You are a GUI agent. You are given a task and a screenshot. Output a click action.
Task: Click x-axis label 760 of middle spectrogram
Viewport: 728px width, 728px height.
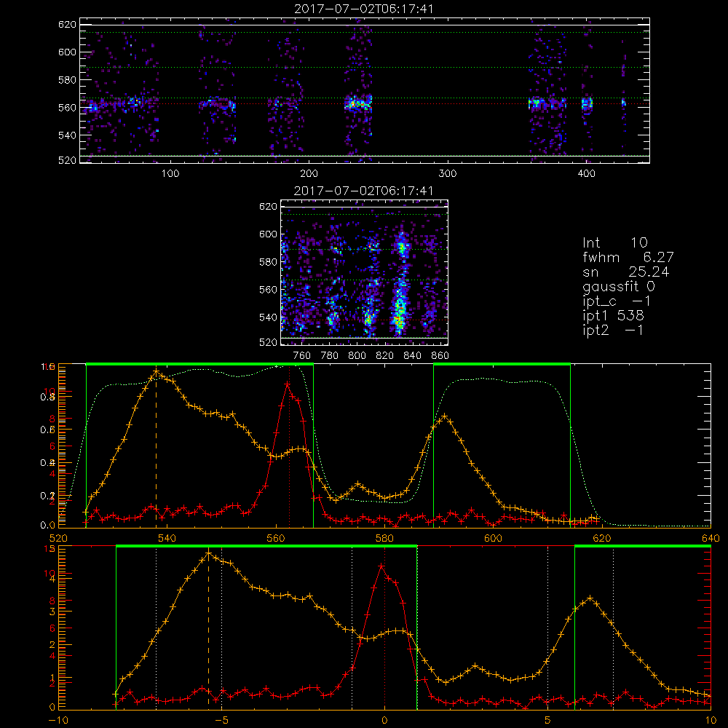tap(302, 356)
